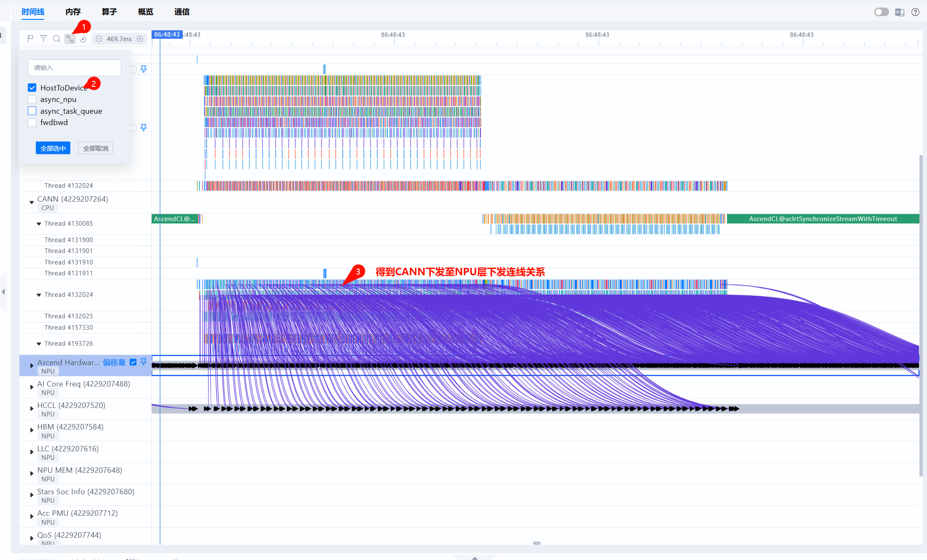Select Thread 4132025 row label
Viewport: 927px width, 560px height.
pos(69,316)
